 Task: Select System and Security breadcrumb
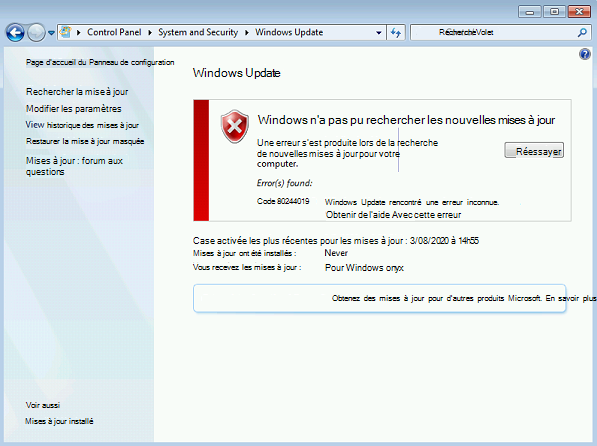tap(198, 32)
